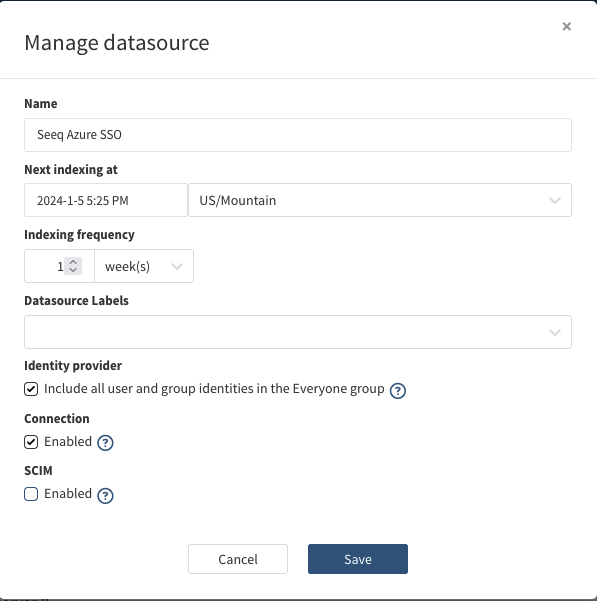597x601 pixels.
Task: Click the chevron beside week(s)
Action: point(177,266)
